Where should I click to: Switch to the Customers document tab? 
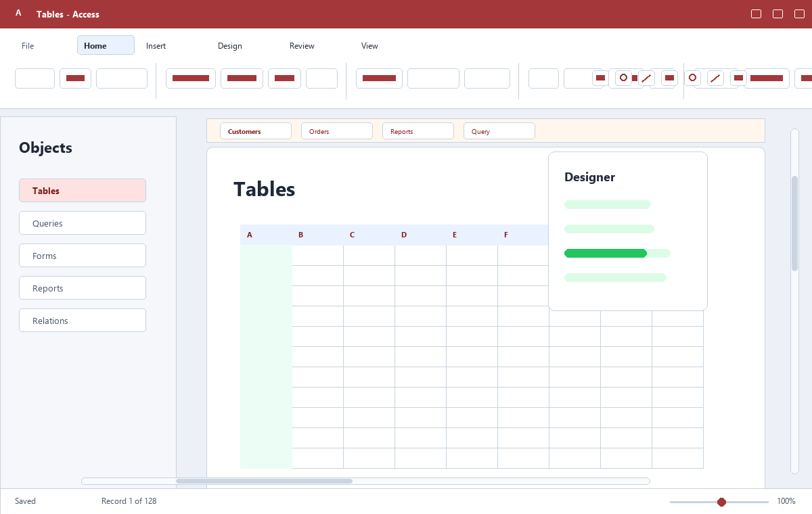(x=256, y=131)
